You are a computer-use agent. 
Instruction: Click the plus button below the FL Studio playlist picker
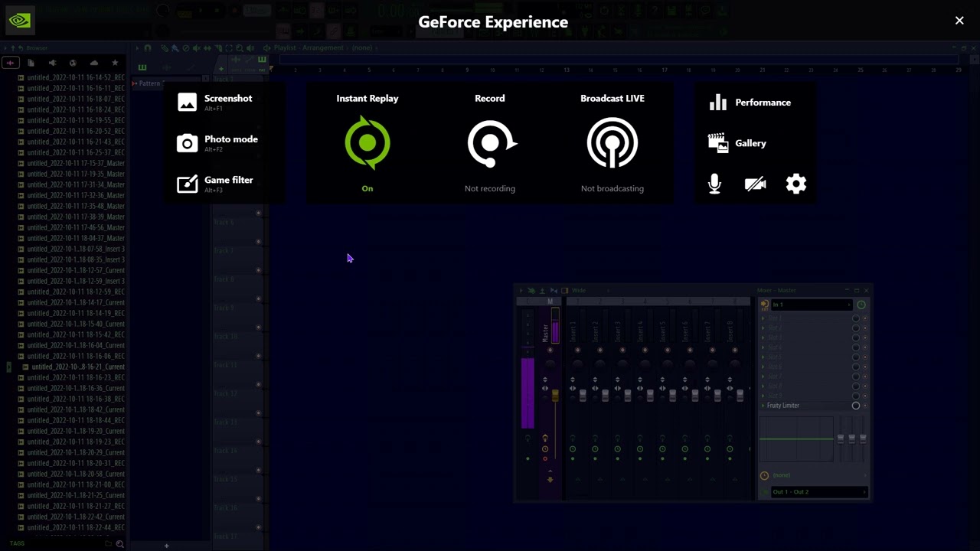[166, 546]
